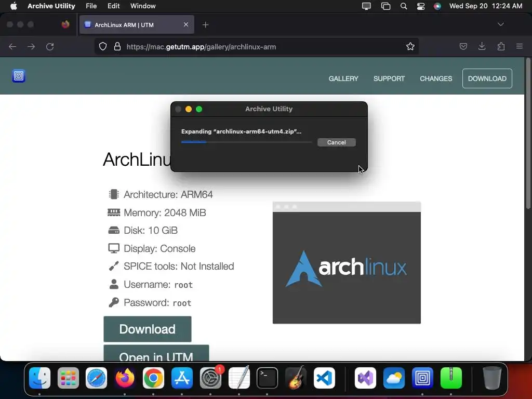This screenshot has height=399, width=532.
Task: Click the display icon in menu bar
Action: coord(366,6)
